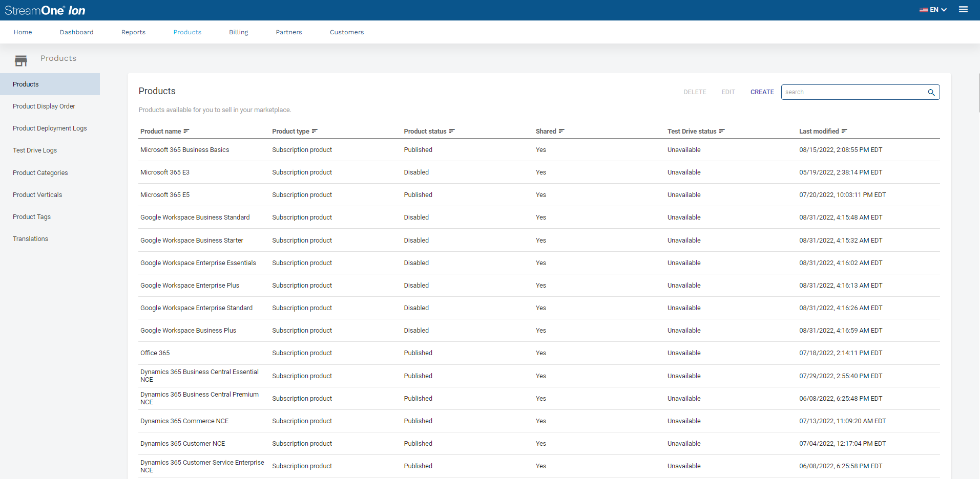Click date 08/15/2022, 2:08:55 PM EDT
This screenshot has height=479, width=980.
click(841, 150)
